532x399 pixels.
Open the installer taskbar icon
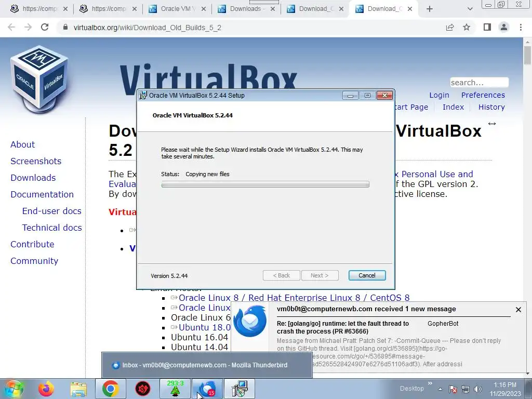point(240,389)
